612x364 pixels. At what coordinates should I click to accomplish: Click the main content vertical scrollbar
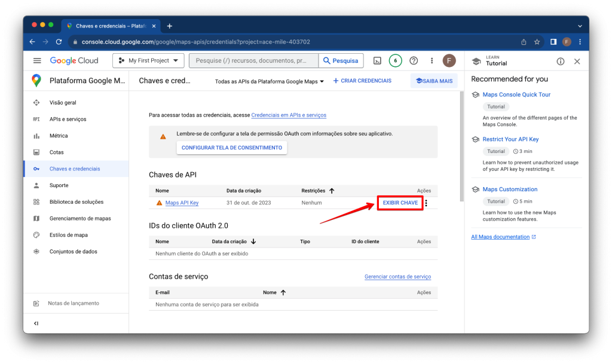click(462, 146)
